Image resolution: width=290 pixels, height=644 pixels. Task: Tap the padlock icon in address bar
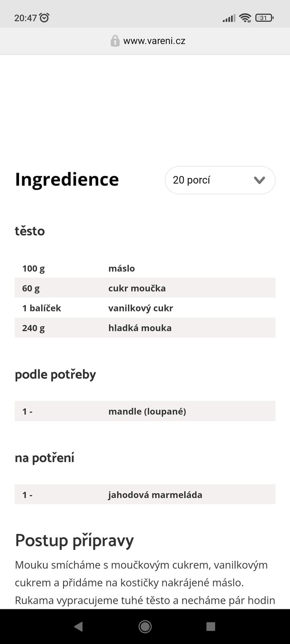pyautogui.click(x=115, y=41)
